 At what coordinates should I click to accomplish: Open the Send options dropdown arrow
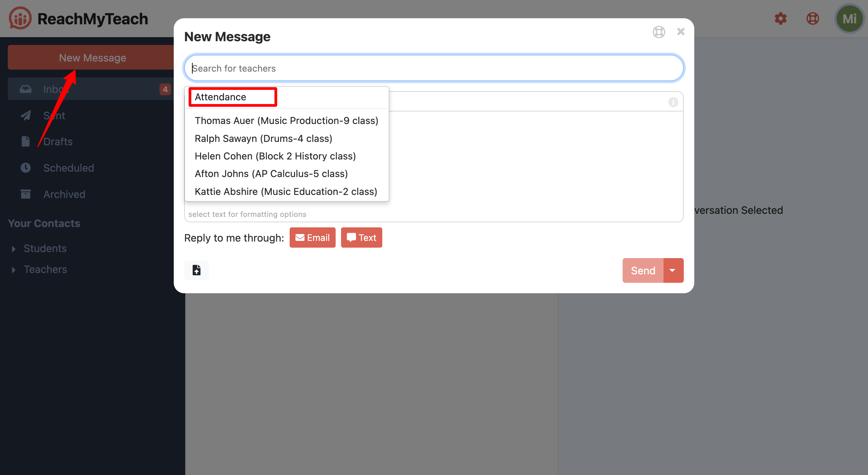tap(673, 270)
